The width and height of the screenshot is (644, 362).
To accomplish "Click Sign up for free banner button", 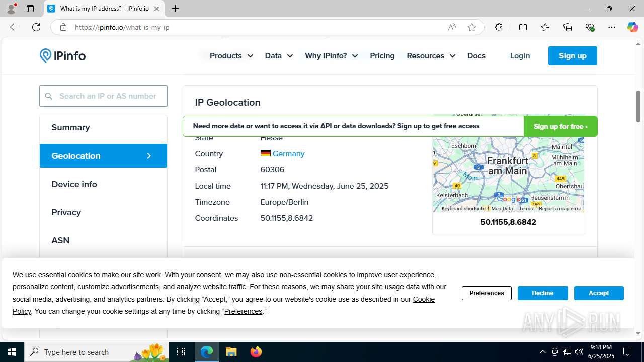I will coord(560,126).
